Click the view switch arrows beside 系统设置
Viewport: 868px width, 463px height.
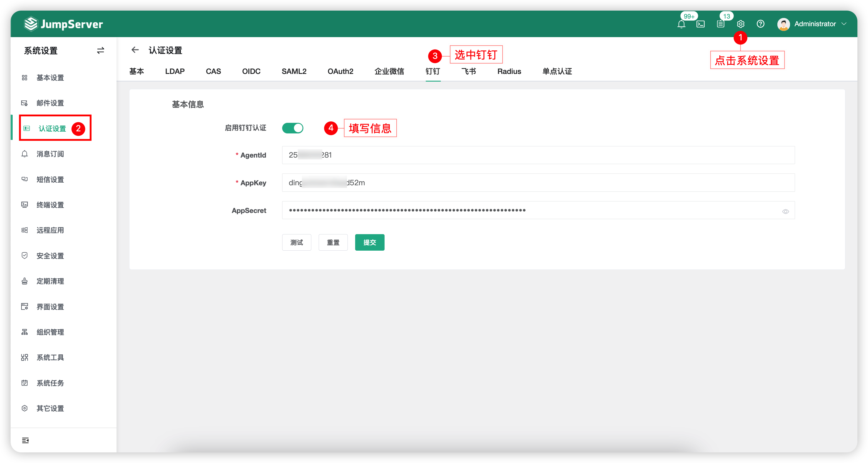(x=100, y=51)
